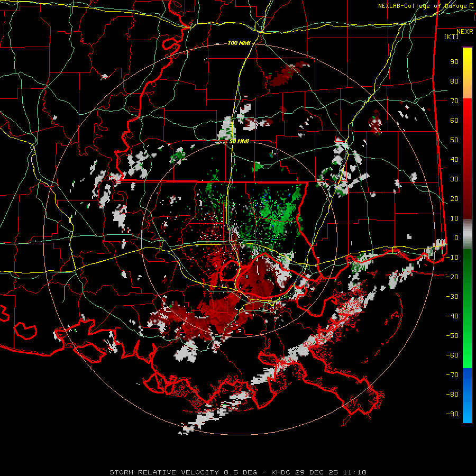Click the 50 value on the velocity scale
The image size is (476, 476).
tap(454, 140)
